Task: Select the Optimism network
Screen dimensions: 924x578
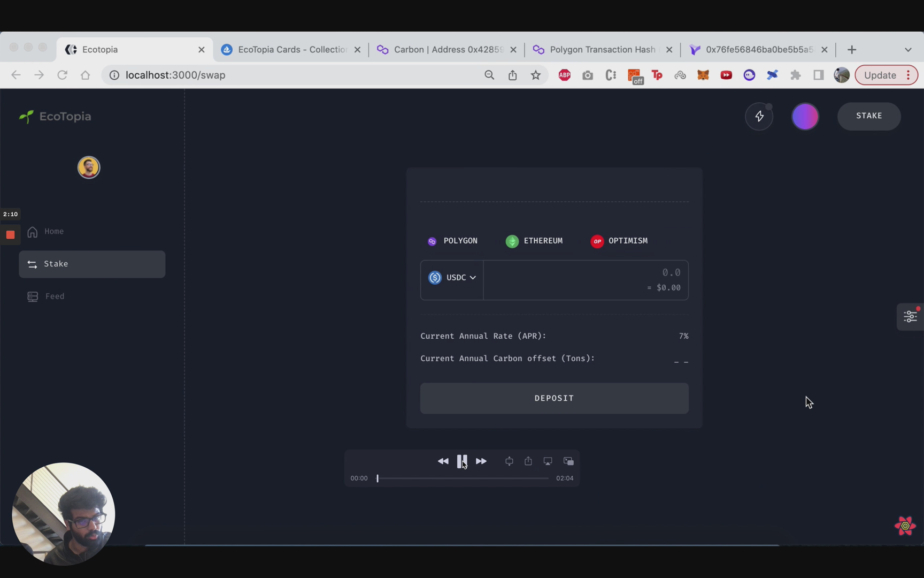Action: point(619,241)
